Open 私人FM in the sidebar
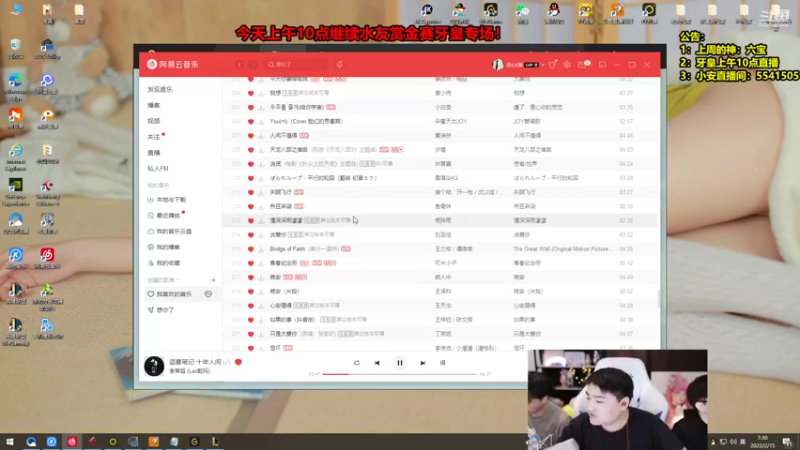 [x=158, y=168]
